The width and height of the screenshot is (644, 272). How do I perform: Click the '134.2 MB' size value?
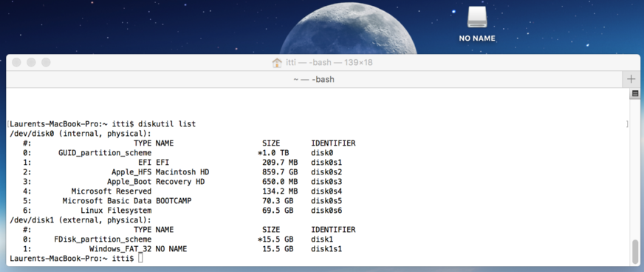(280, 191)
